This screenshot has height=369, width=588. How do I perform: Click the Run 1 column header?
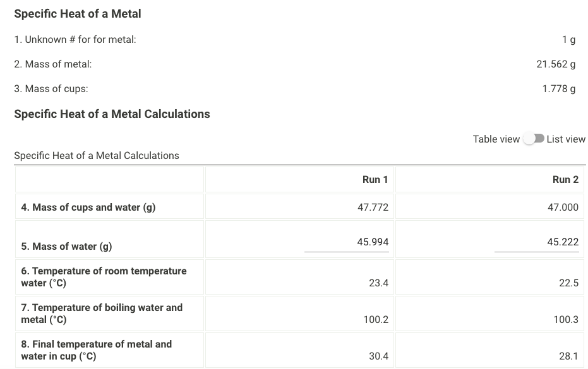click(x=375, y=179)
